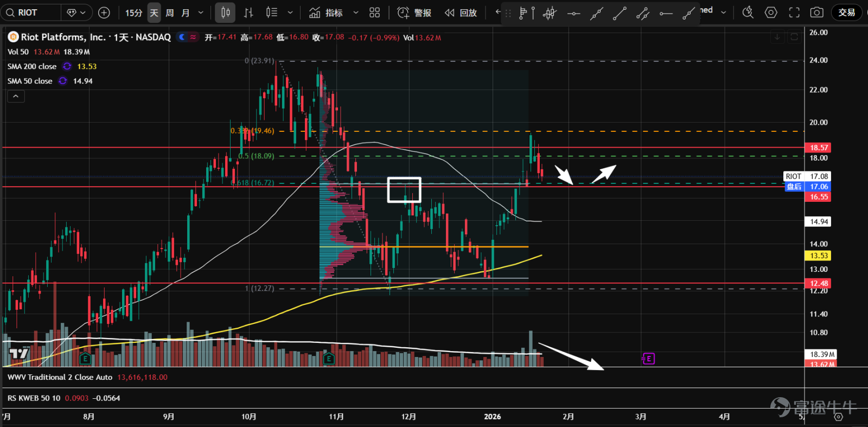
Task: Click the TradingView logo on the chart
Action: [x=18, y=354]
